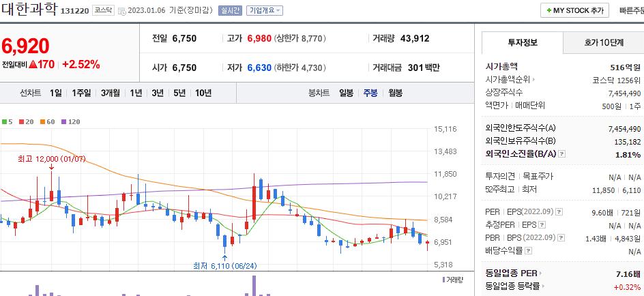Screen dimensions: 644x296
Task: Show the 월봉 monthly candle chart
Action: tap(395, 93)
